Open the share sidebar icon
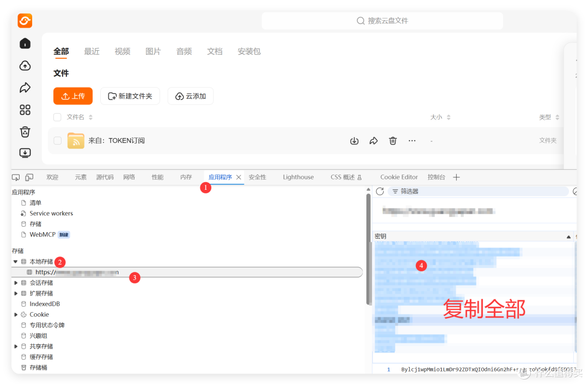Image resolution: width=588 pixels, height=385 pixels. pyautogui.click(x=25, y=88)
